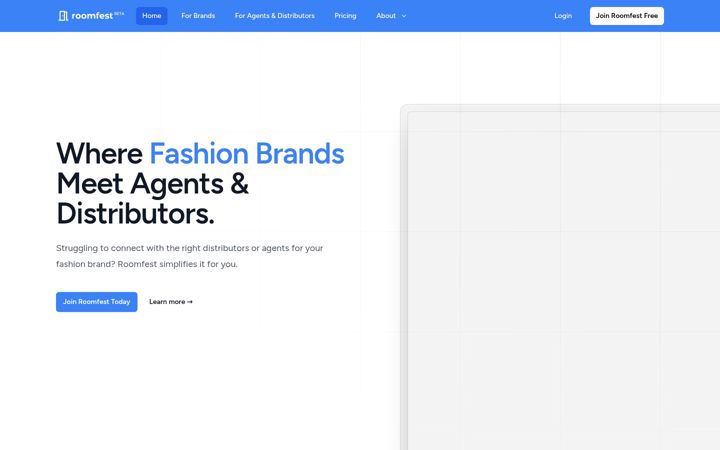The height and width of the screenshot is (450, 720).
Task: Click the 'Fashion Brands' blue heading text
Action: [247, 153]
